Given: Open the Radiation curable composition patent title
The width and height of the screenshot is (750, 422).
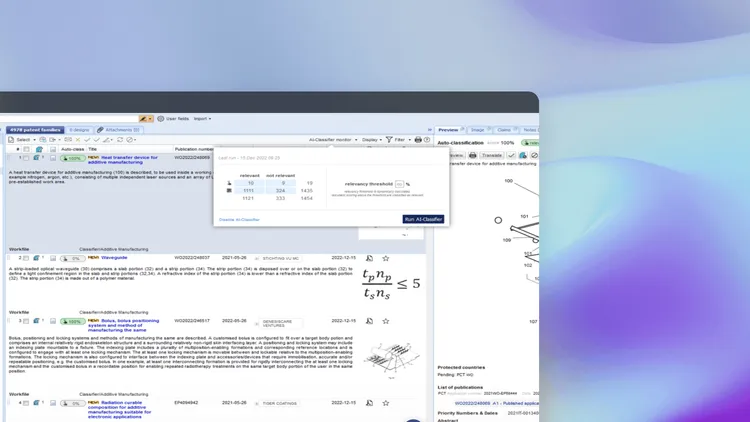Looking at the screenshot, I should click(120, 410).
